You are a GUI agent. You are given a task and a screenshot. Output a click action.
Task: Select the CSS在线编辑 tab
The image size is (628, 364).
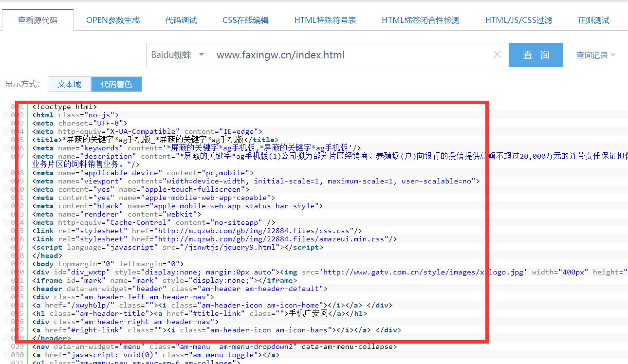[x=245, y=20]
